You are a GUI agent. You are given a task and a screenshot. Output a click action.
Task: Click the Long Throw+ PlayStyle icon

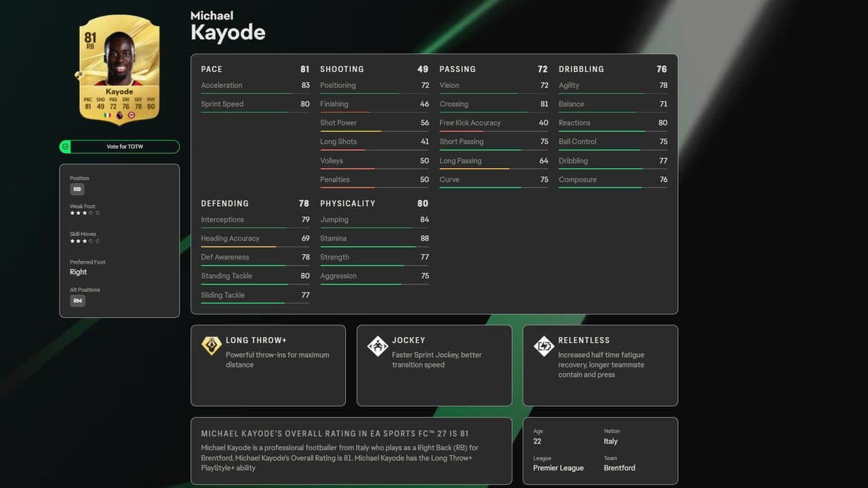[x=212, y=346]
